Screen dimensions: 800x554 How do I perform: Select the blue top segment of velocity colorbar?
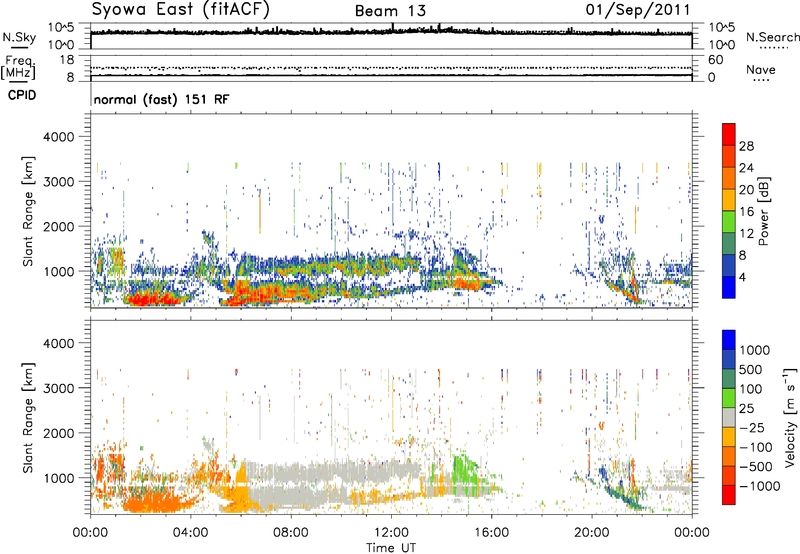tap(729, 340)
